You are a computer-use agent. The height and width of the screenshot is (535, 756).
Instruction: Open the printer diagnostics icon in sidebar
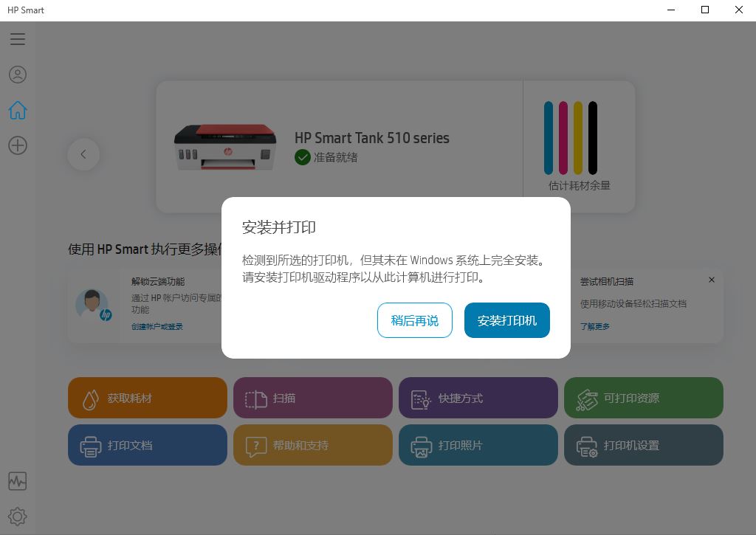(x=17, y=480)
